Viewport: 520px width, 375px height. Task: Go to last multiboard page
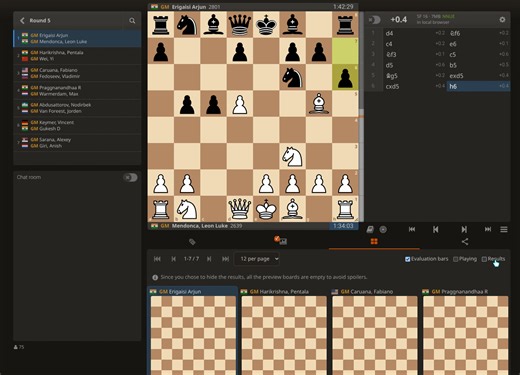(225, 259)
